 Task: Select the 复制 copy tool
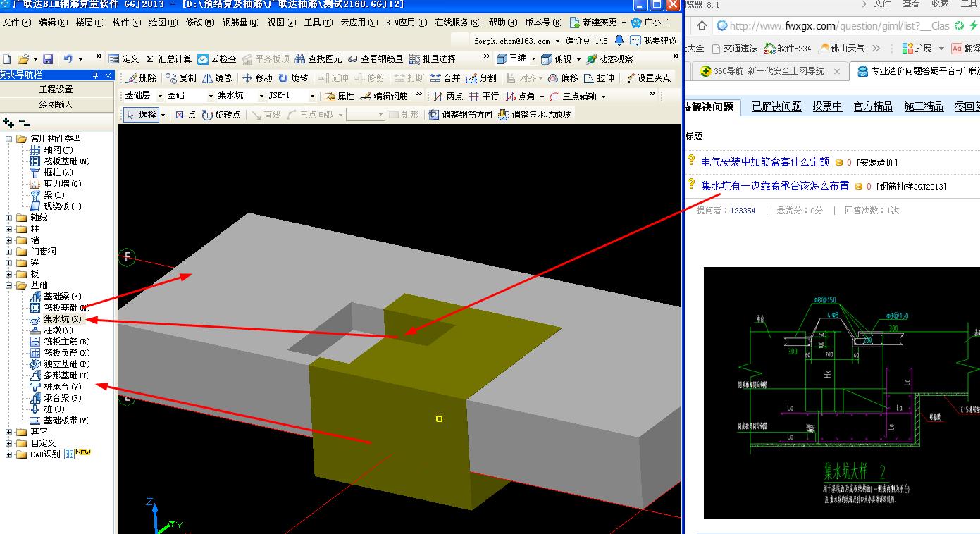click(181, 78)
